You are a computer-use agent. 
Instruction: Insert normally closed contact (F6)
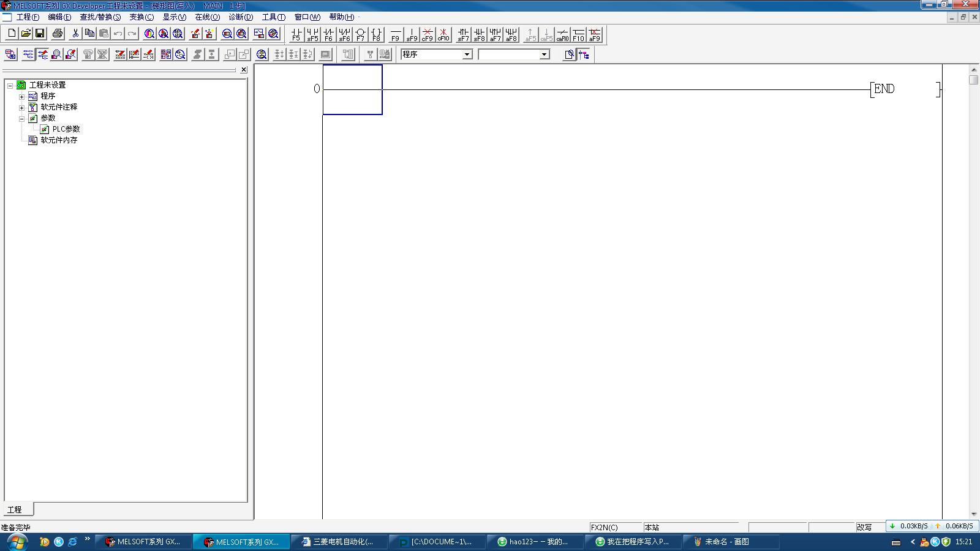click(x=328, y=34)
